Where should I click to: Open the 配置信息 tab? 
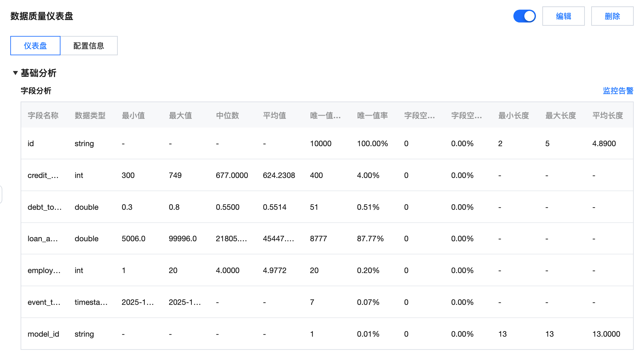tap(89, 46)
